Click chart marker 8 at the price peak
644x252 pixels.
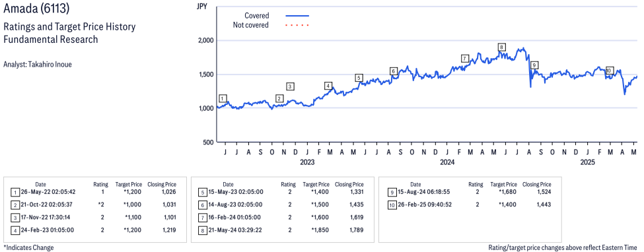(501, 47)
